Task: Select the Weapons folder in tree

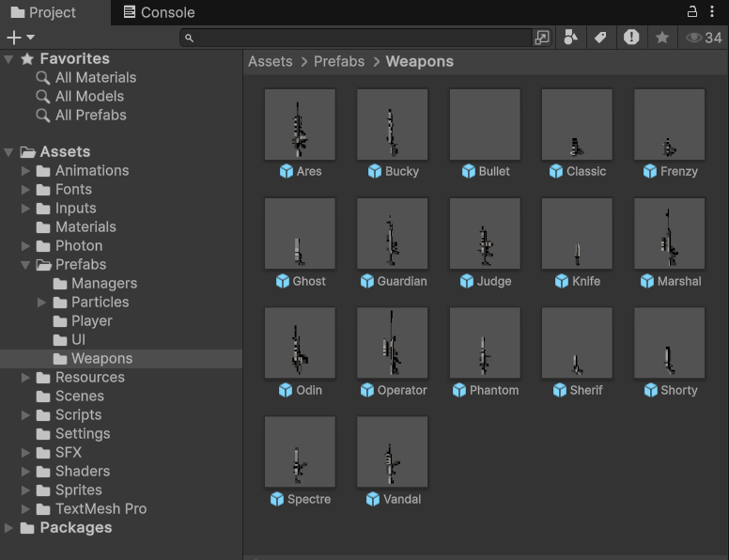Action: point(92,359)
